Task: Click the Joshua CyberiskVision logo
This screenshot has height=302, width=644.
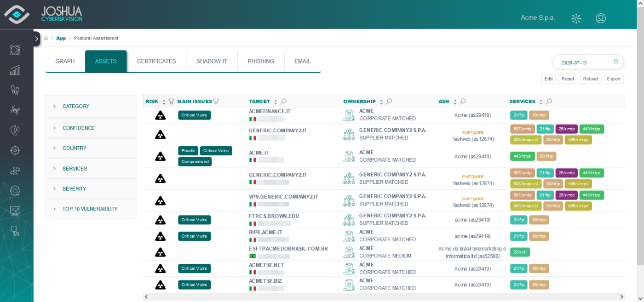Action: pyautogui.click(x=43, y=14)
